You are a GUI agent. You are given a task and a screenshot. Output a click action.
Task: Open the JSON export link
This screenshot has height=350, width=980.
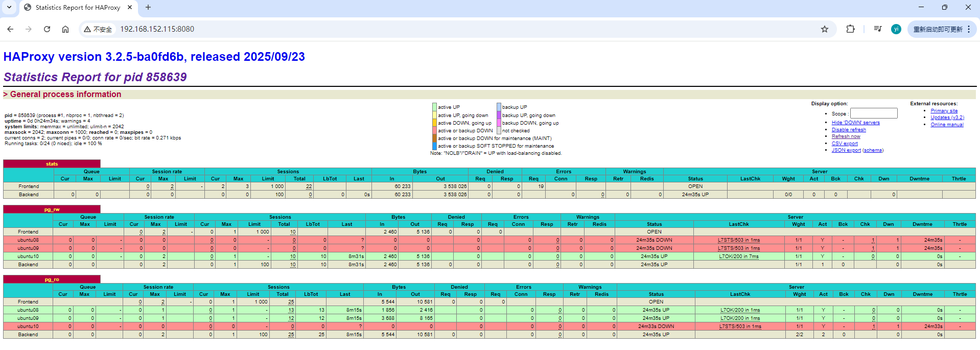click(846, 150)
